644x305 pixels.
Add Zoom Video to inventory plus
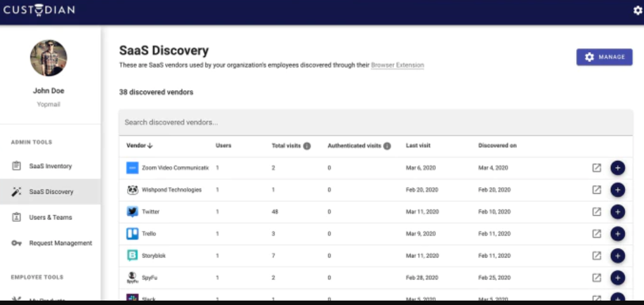pyautogui.click(x=618, y=168)
